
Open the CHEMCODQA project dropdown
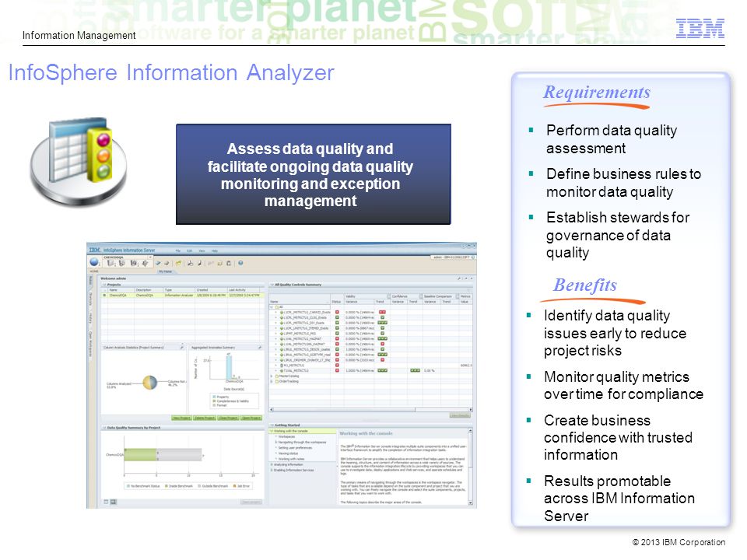coord(149,257)
